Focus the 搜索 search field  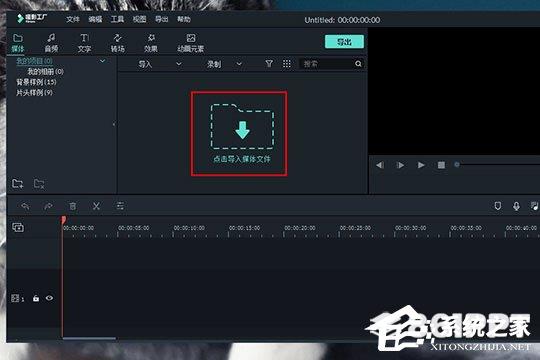click(326, 64)
